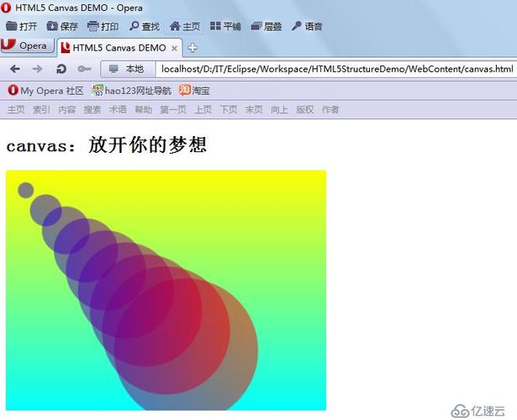
Task: Click the 平铺 (Tile) windows button
Action: point(225,26)
